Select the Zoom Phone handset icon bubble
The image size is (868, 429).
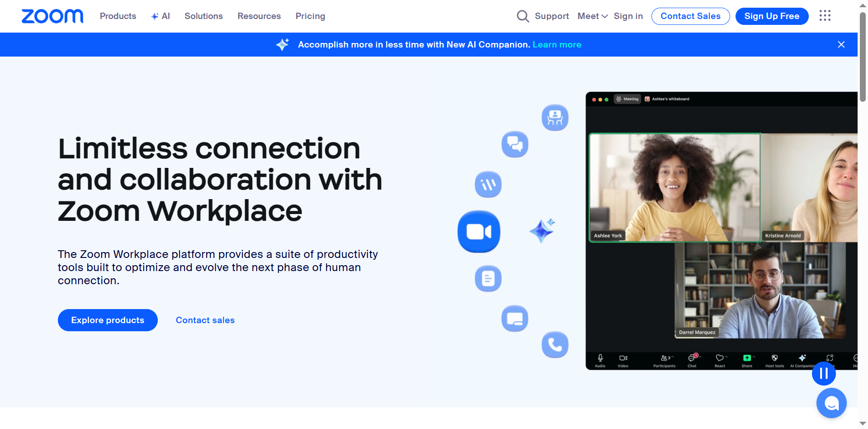[x=555, y=345]
